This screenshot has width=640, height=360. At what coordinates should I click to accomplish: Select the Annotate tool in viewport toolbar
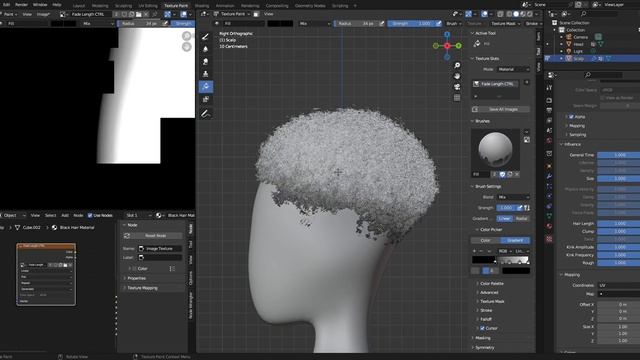click(x=206, y=114)
